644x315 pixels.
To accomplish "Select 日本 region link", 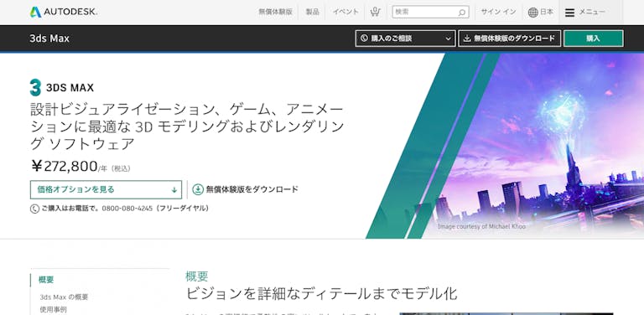I will click(x=547, y=12).
